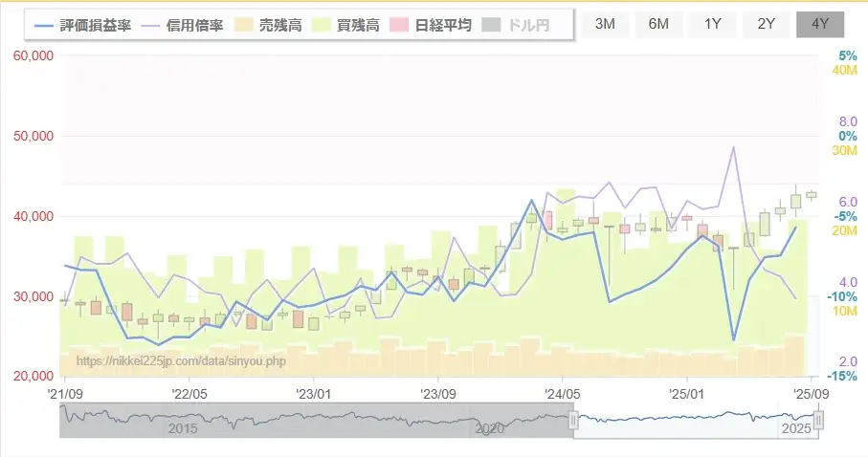Click the 30,000 left axis value
The width and height of the screenshot is (868, 457).
coord(33,296)
